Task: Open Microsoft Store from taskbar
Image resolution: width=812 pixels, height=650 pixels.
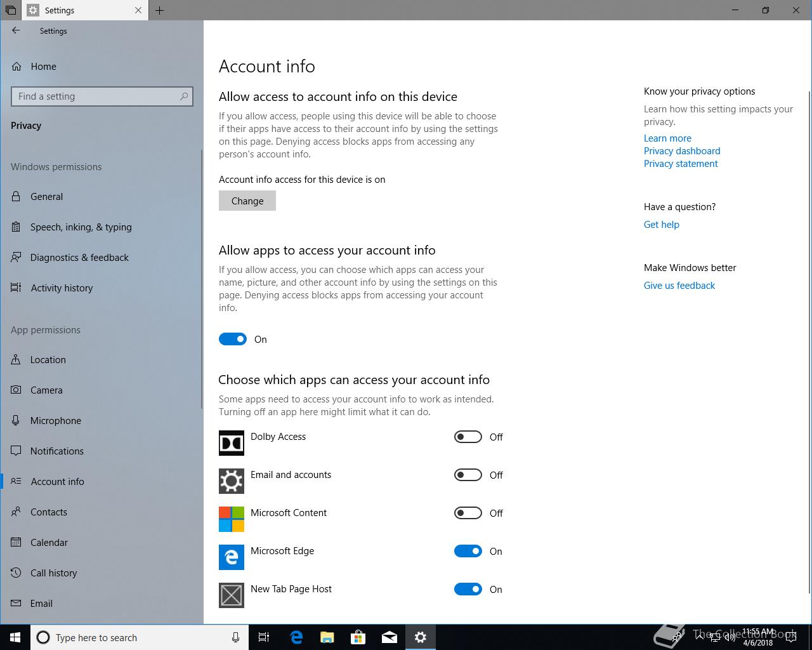Action: 358,637
